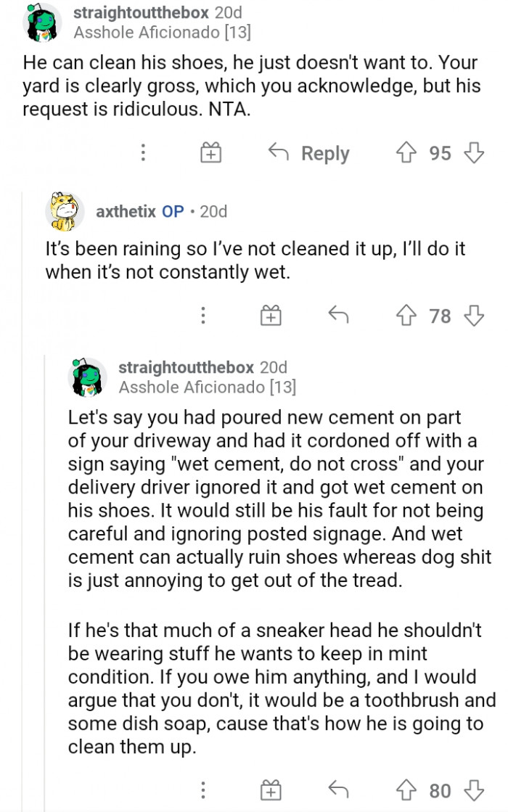The image size is (508, 812).
Task: Click reply arrow on axthetix's comment
Action: point(337,315)
